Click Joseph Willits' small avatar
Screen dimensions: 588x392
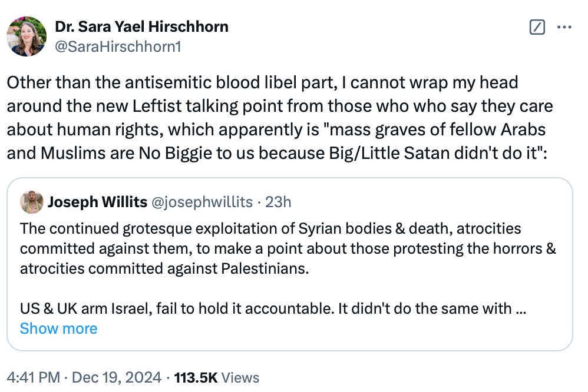tap(31, 202)
